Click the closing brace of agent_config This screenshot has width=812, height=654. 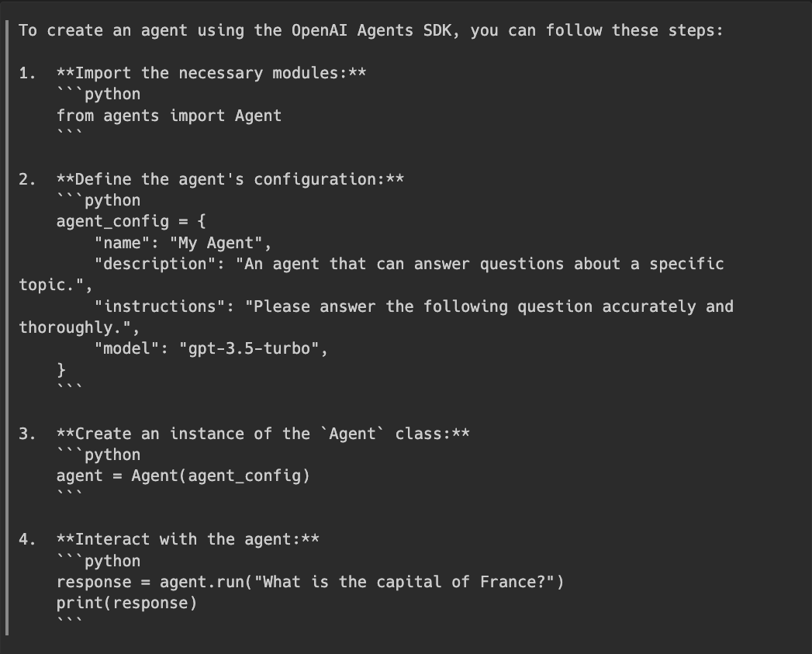coord(61,370)
